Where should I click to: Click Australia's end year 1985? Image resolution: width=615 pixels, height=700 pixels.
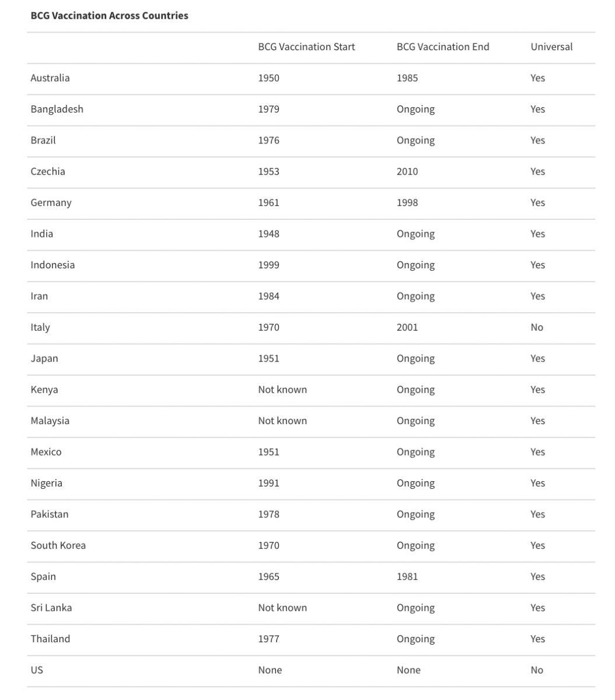(x=407, y=78)
